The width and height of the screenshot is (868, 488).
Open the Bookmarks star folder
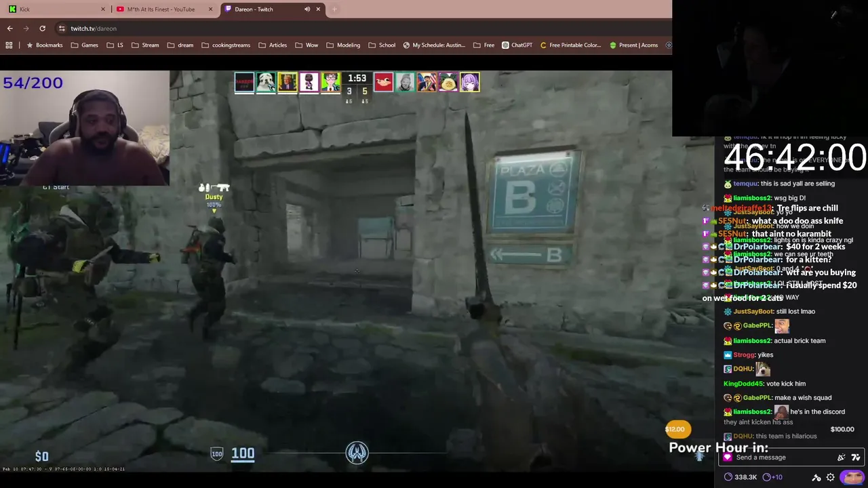44,45
